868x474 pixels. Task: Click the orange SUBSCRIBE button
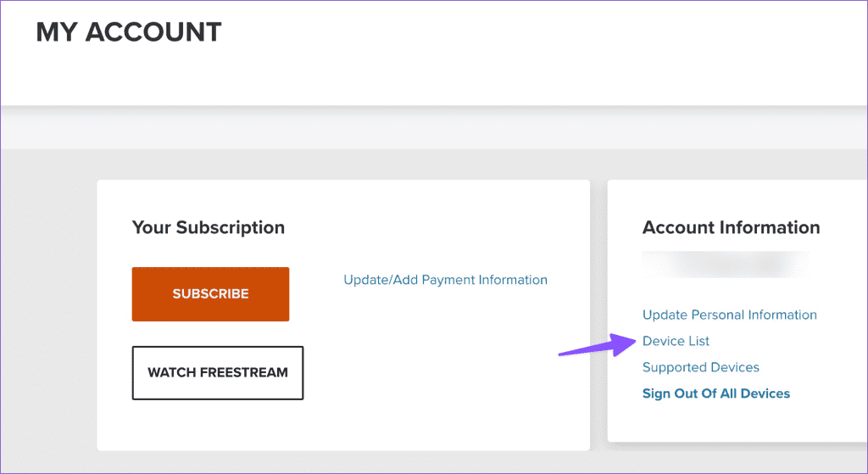tap(210, 294)
